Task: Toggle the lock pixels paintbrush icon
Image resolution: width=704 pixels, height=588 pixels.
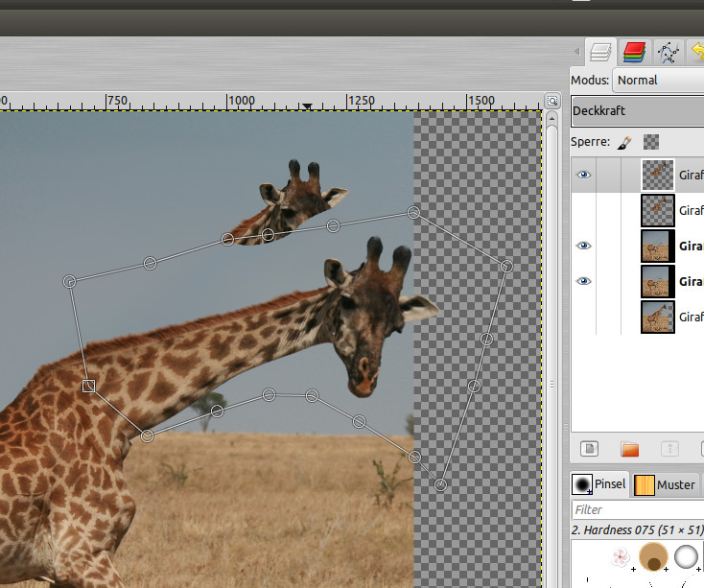Action: point(624,142)
